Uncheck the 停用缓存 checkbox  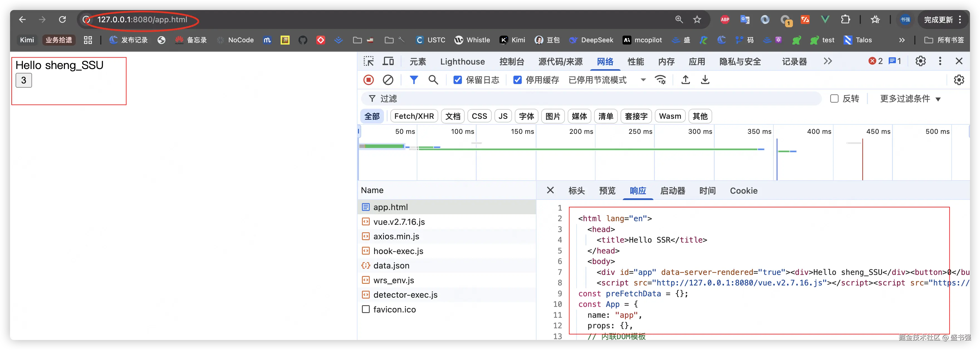click(517, 80)
